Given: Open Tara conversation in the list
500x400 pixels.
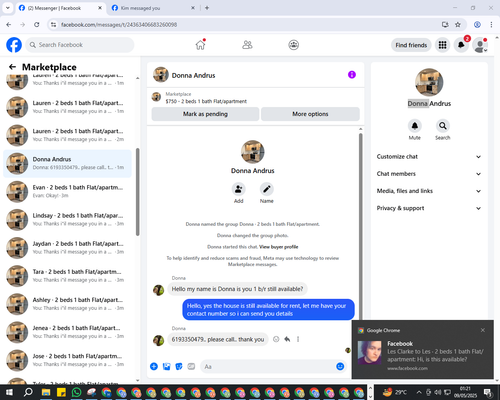Looking at the screenshot, I should pos(67,276).
